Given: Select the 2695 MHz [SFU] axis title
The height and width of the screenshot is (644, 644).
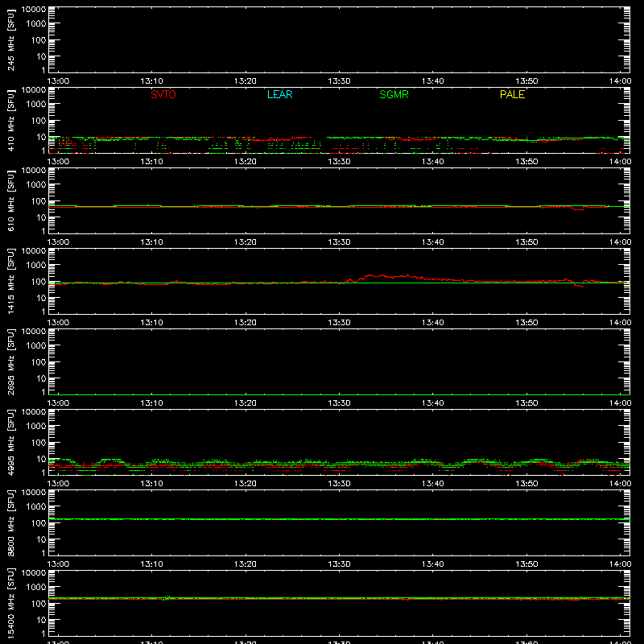Looking at the screenshot, I should pos(10,361).
